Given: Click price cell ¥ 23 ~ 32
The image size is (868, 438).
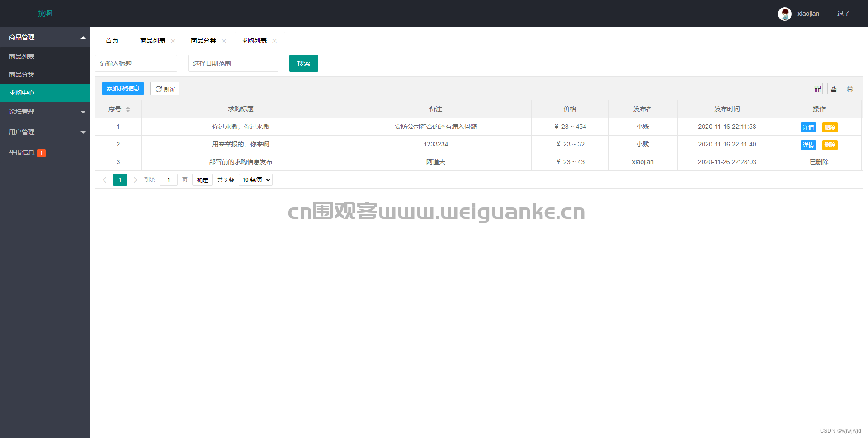Looking at the screenshot, I should [x=570, y=144].
